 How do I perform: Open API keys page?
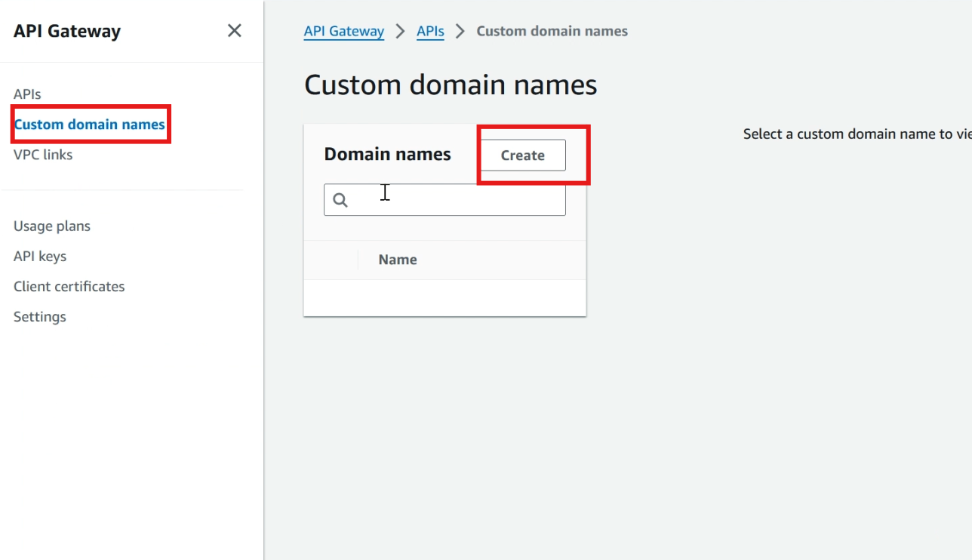point(40,257)
